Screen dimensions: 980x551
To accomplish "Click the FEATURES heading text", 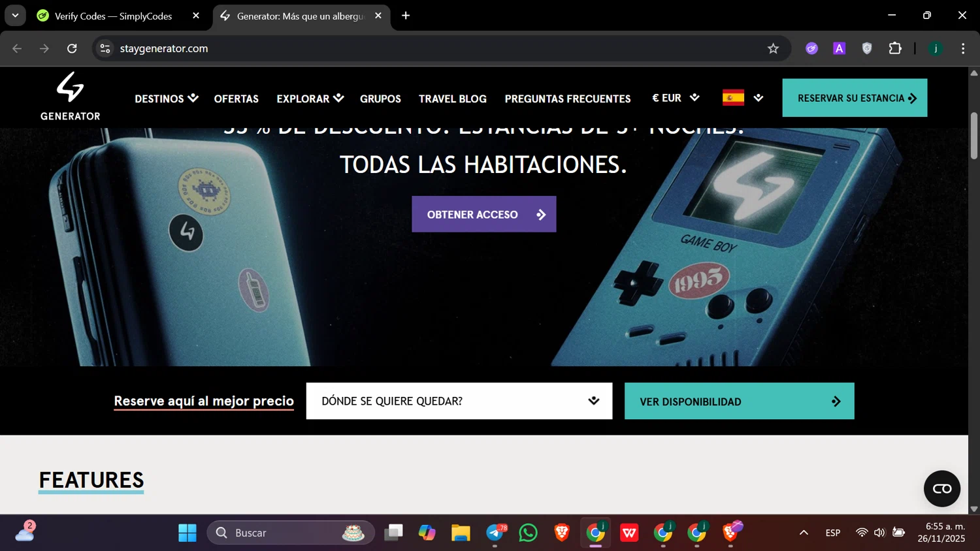I will click(91, 480).
